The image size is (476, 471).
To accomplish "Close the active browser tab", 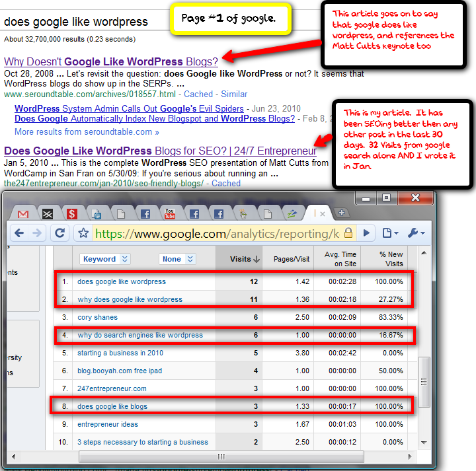I will tap(323, 214).
